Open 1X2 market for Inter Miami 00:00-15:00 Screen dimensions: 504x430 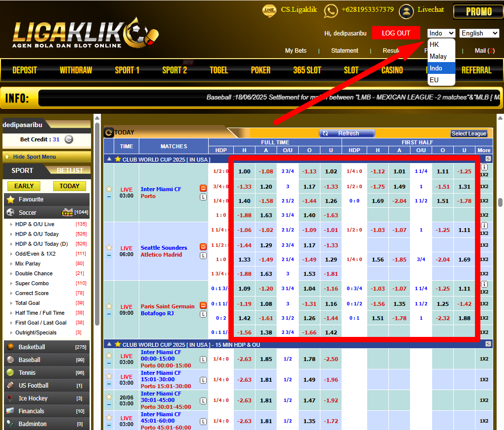[484, 359]
